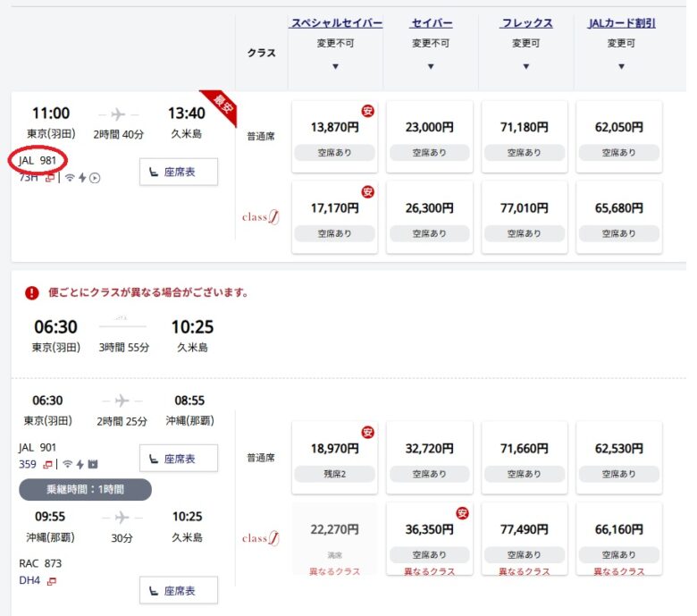The image size is (697, 616).
Task: Select 65,680円 Class J card discount fare
Action: (619, 217)
